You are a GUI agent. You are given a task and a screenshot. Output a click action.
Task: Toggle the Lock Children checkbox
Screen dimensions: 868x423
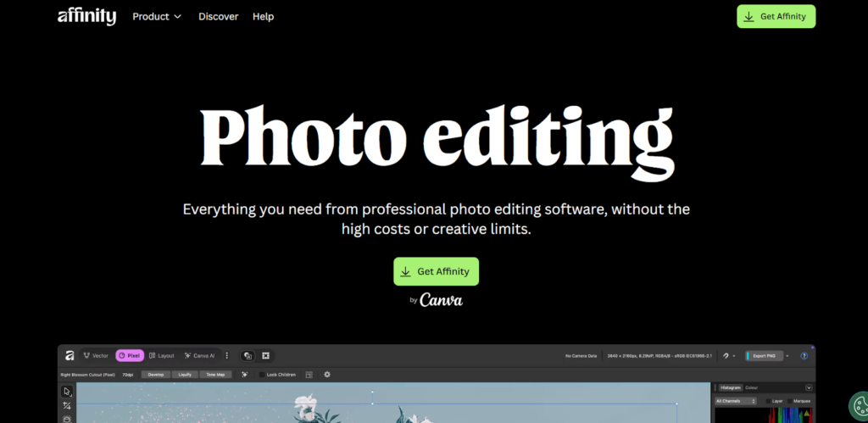[x=262, y=374]
